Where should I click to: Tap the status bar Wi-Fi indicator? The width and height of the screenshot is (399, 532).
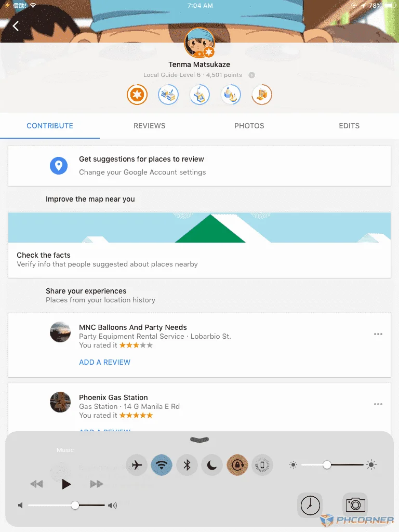[x=33, y=5]
